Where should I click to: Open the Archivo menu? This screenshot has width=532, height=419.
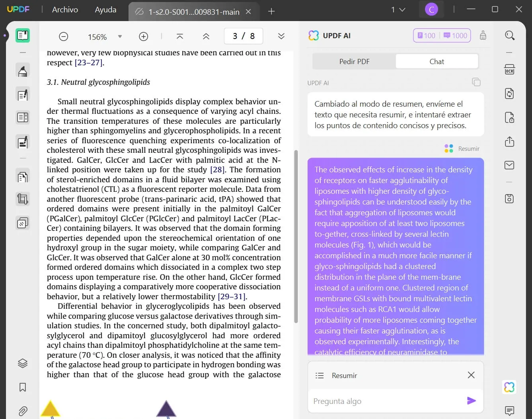(x=64, y=9)
